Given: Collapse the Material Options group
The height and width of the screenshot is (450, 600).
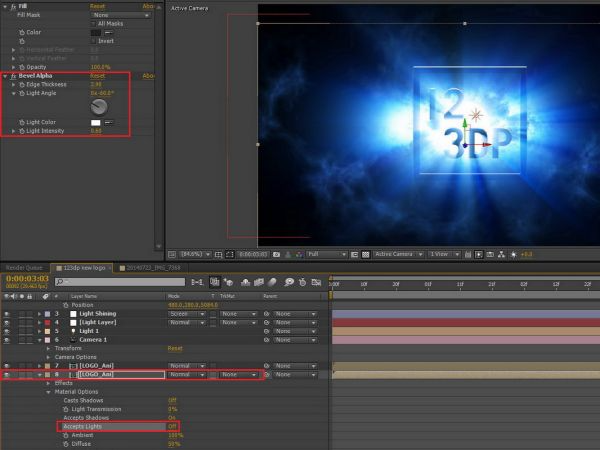Looking at the screenshot, I should click(x=48, y=392).
